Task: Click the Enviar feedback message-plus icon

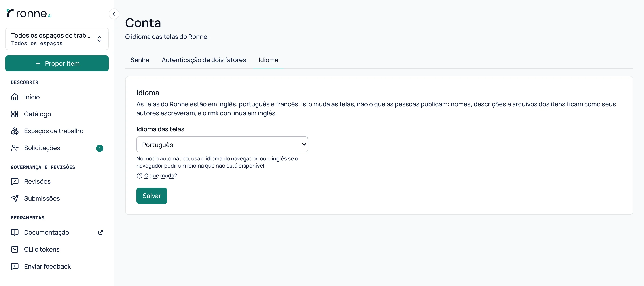Action: coord(15,266)
